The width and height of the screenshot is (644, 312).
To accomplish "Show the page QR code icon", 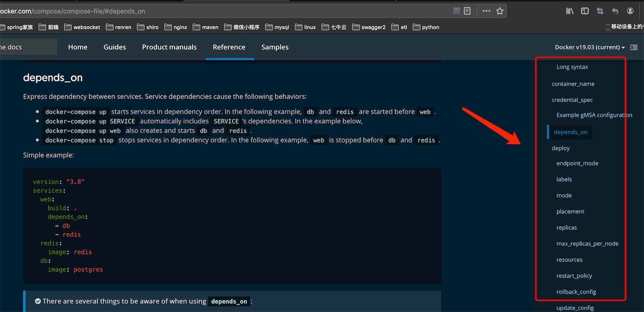I will [x=457, y=11].
